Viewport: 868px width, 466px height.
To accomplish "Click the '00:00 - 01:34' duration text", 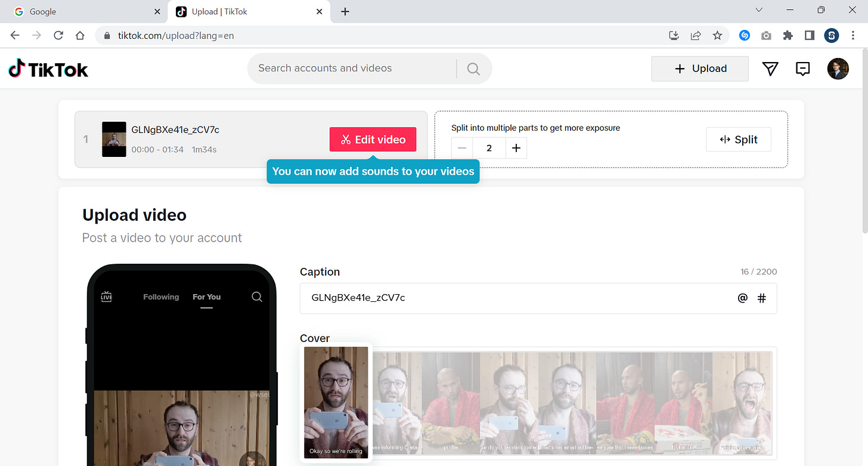I will coord(157,150).
